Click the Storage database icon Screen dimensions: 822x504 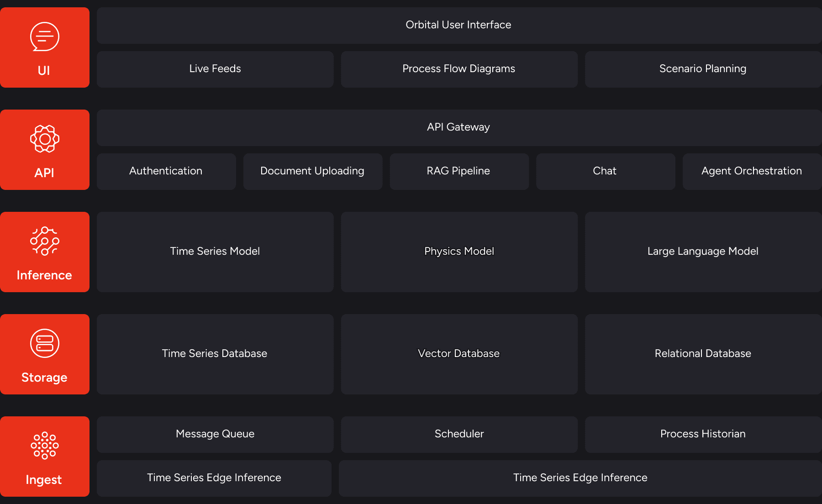[45, 343]
